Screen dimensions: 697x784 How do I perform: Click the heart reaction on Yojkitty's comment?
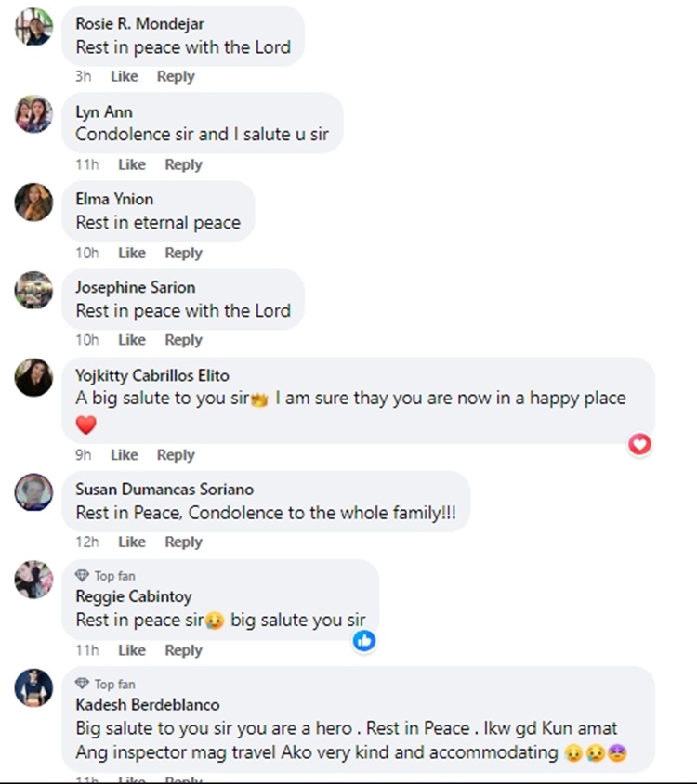[x=639, y=444]
